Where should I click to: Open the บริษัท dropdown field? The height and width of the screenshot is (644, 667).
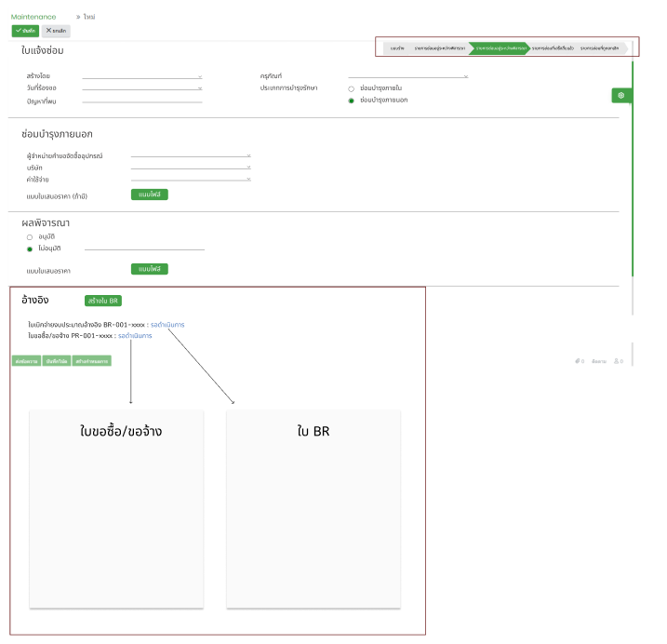click(x=191, y=168)
